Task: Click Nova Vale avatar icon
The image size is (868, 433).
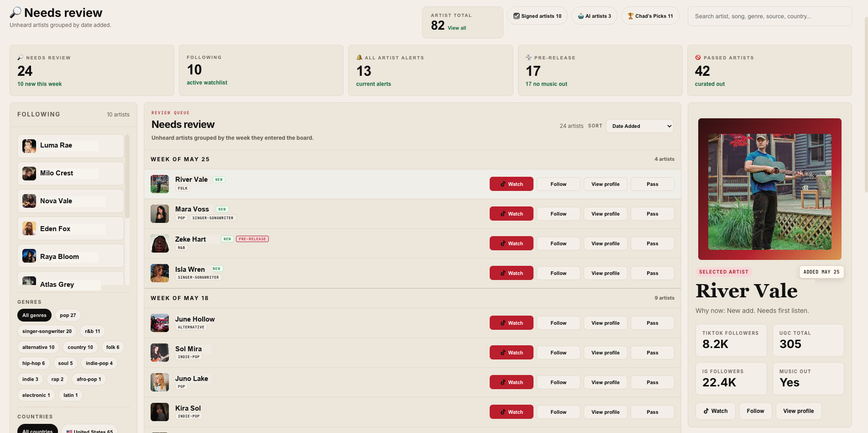Action: click(29, 201)
